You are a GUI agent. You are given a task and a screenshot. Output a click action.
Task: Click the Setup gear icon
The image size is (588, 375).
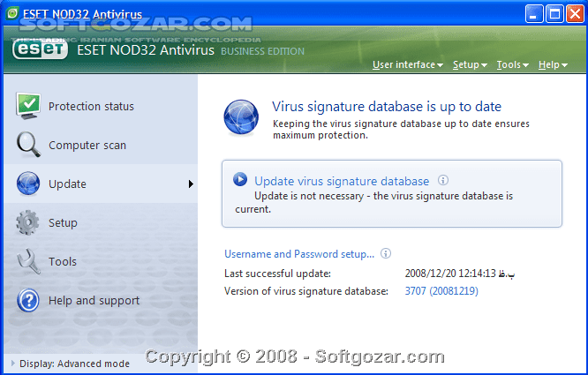(27, 222)
